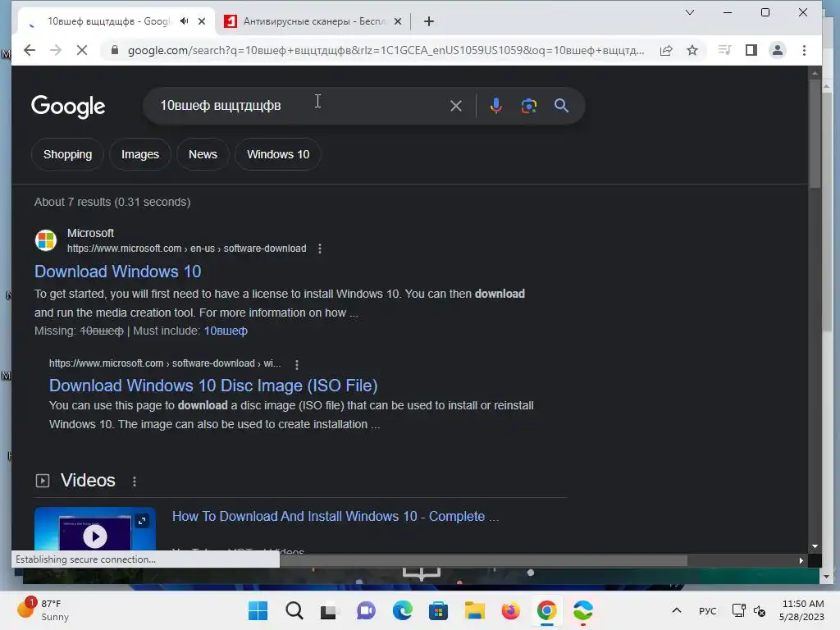The width and height of the screenshot is (840, 630).
Task: Open the media control button
Action: point(724,50)
